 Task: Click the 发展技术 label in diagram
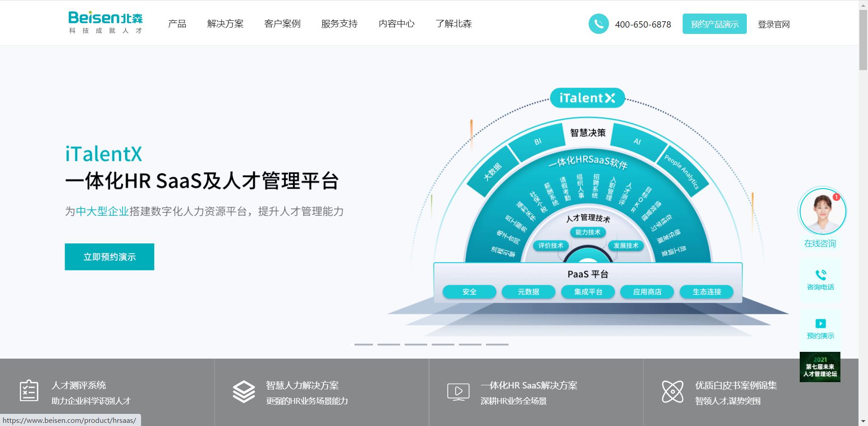(626, 246)
